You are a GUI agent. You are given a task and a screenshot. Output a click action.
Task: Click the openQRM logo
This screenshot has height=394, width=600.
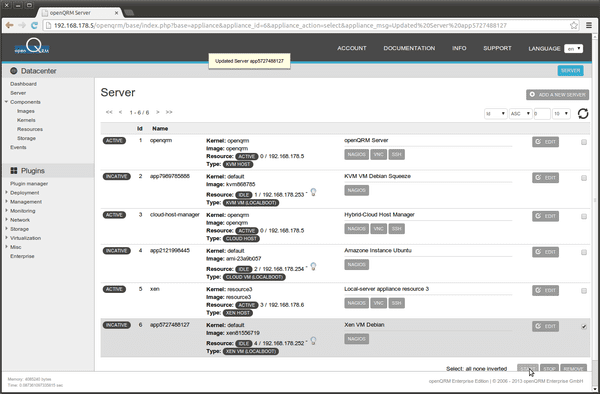(x=32, y=47)
